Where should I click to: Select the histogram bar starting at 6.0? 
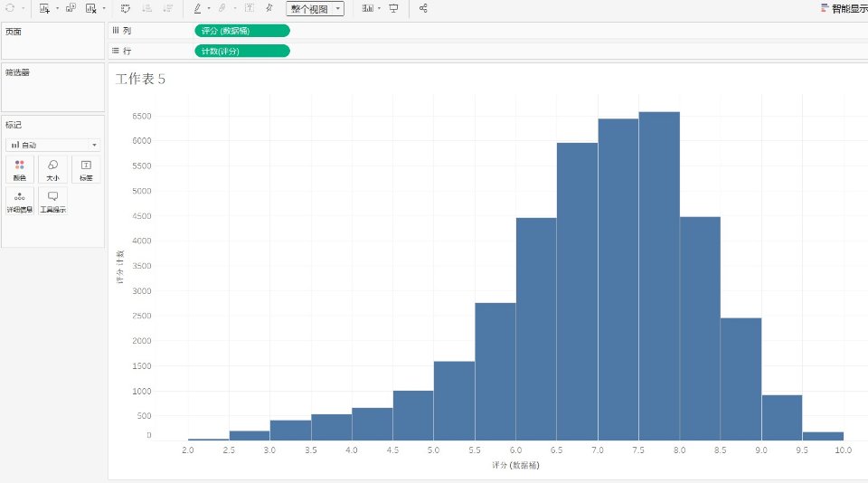pyautogui.click(x=536, y=329)
